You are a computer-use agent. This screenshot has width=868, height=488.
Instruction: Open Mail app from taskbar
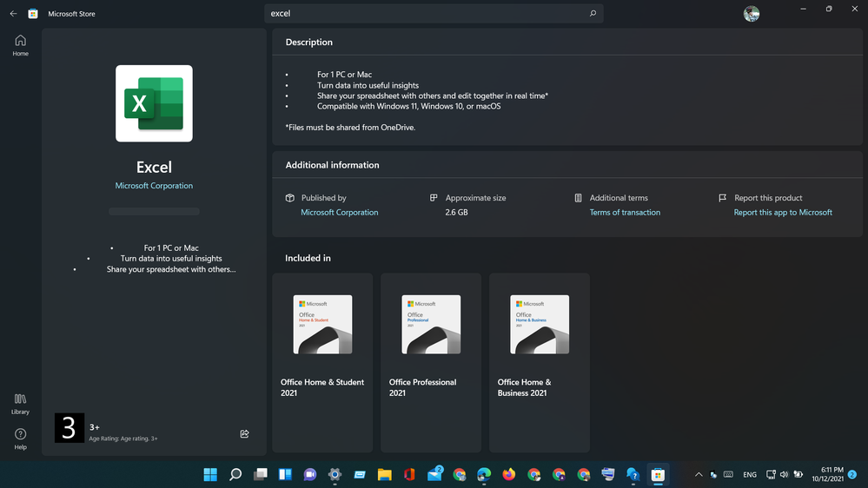pos(434,474)
